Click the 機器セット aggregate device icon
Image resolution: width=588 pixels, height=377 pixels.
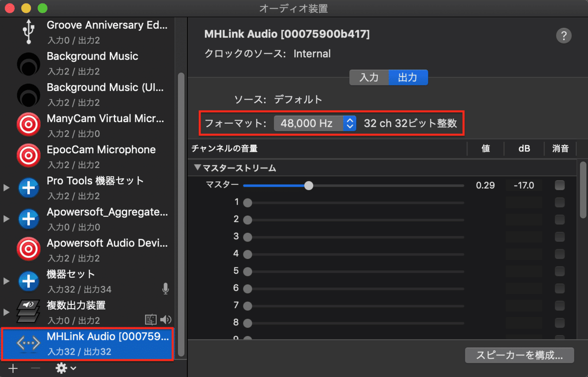[x=29, y=281]
